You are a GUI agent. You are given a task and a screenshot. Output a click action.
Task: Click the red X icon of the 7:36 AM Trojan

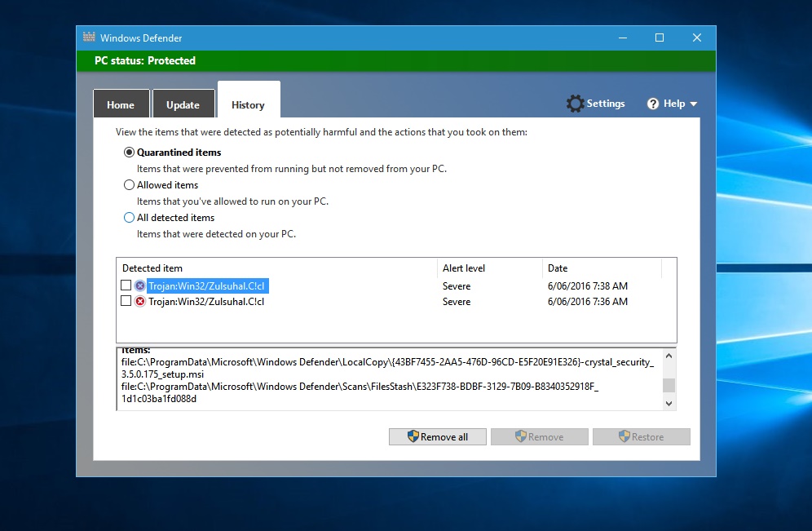(x=140, y=301)
